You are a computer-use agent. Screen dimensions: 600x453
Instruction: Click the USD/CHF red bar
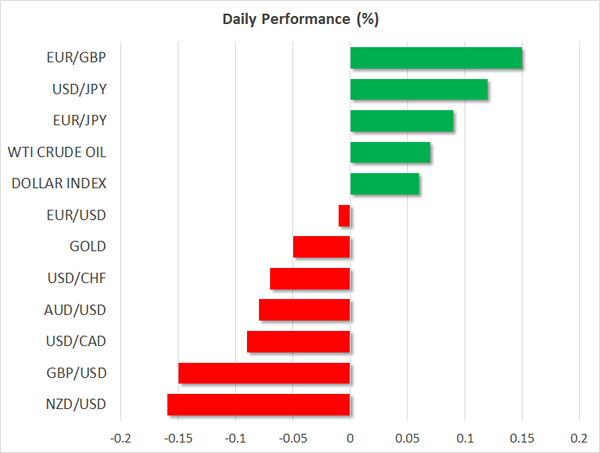click(x=310, y=278)
